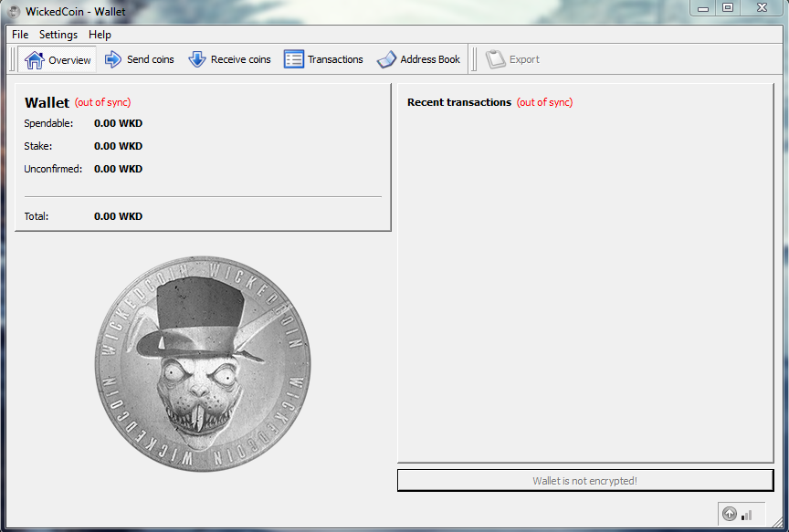
Task: Click the Send coins toolbar label
Action: pos(151,59)
